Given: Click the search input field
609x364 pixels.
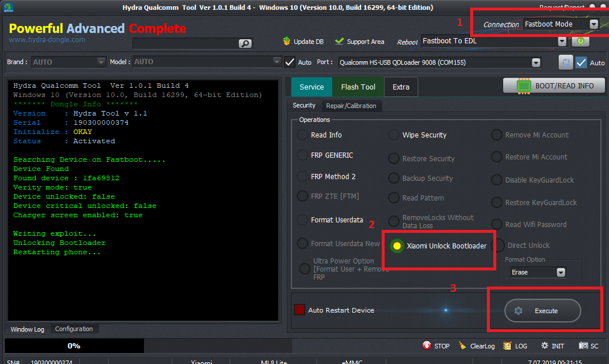Looking at the screenshot, I should pos(186,43).
